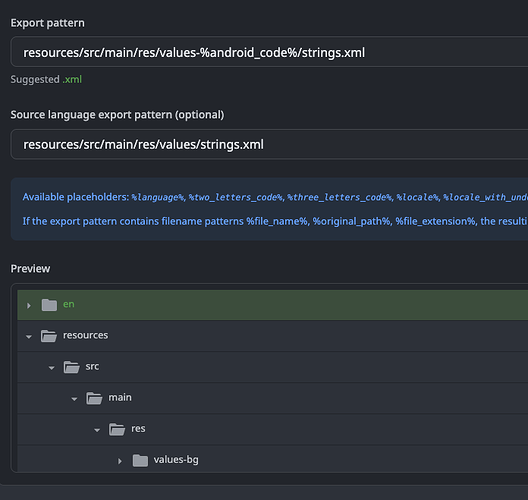Click the res folder icon
528x500 pixels.
[117, 429]
